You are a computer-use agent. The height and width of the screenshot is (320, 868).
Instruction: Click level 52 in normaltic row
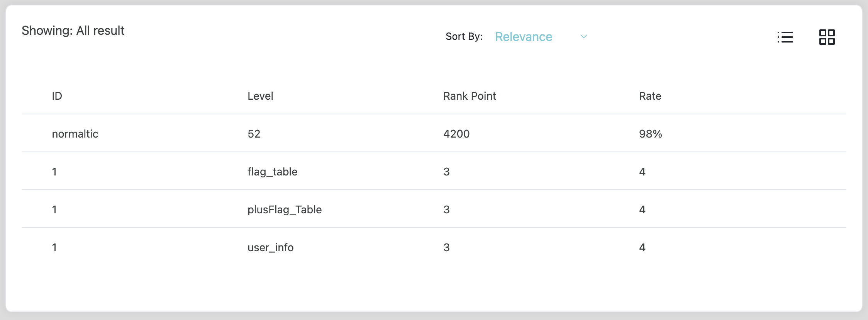point(254,134)
